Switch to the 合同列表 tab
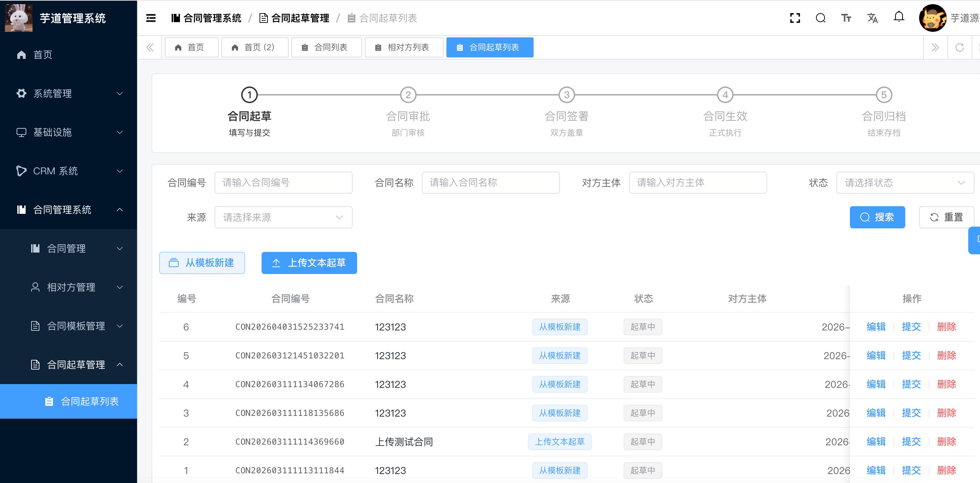The image size is (980, 483). point(326,47)
